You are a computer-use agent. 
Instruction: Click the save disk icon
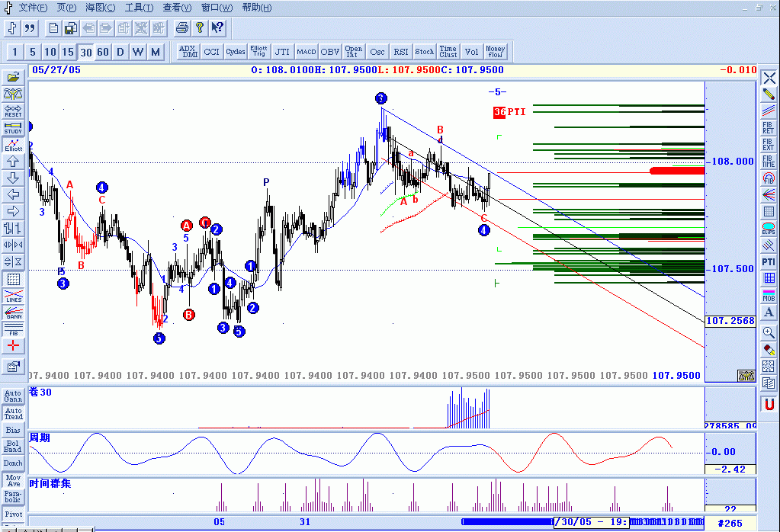71,28
